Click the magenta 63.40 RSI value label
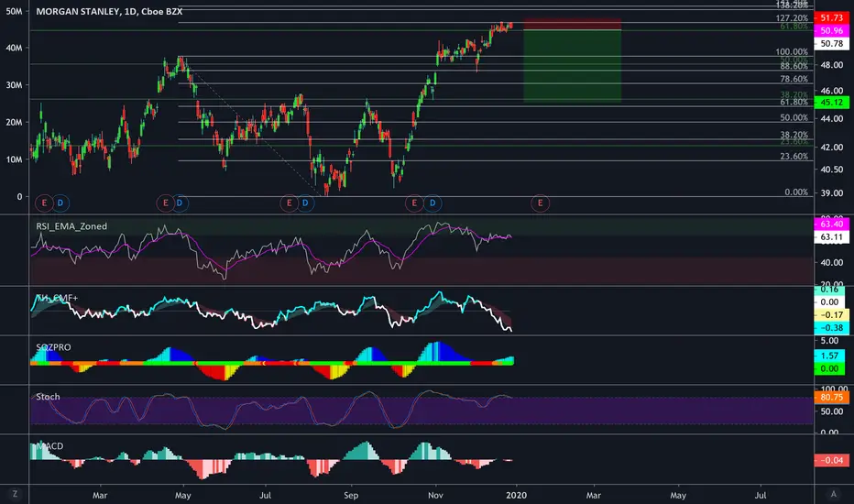Screen dimensions: 854x504 click(832, 224)
